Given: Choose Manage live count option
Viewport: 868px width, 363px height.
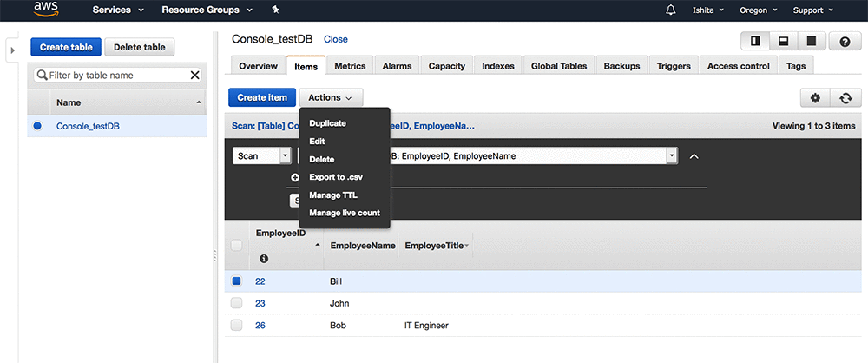Looking at the screenshot, I should 345,213.
